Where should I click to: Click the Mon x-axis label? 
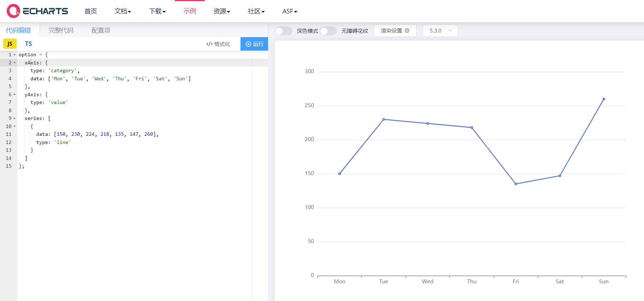[x=340, y=282]
